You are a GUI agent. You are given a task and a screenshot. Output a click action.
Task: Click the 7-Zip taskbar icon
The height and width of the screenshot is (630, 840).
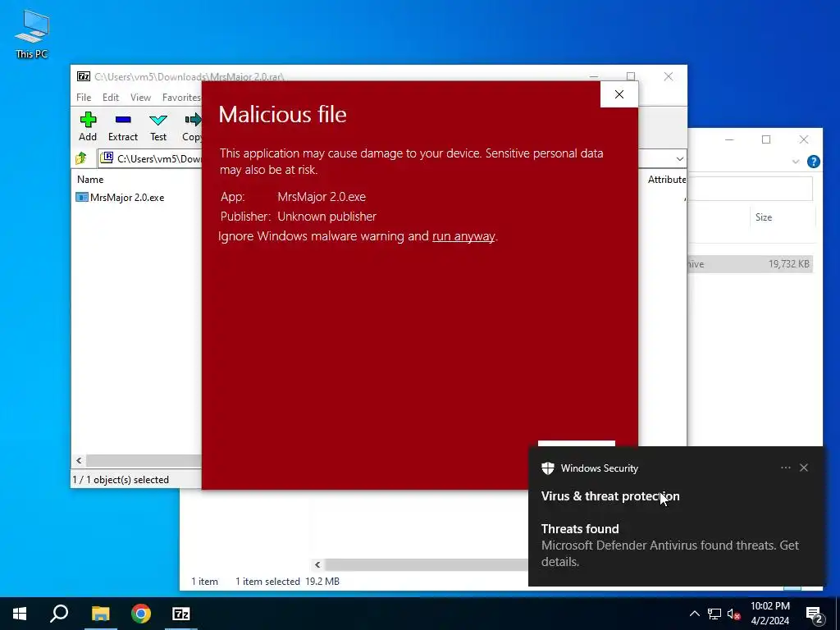181,614
